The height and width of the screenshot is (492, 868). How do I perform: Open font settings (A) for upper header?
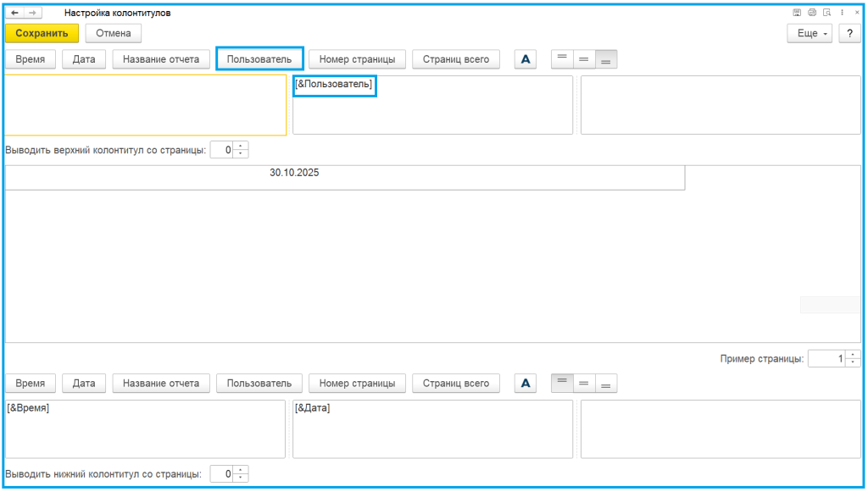(526, 59)
